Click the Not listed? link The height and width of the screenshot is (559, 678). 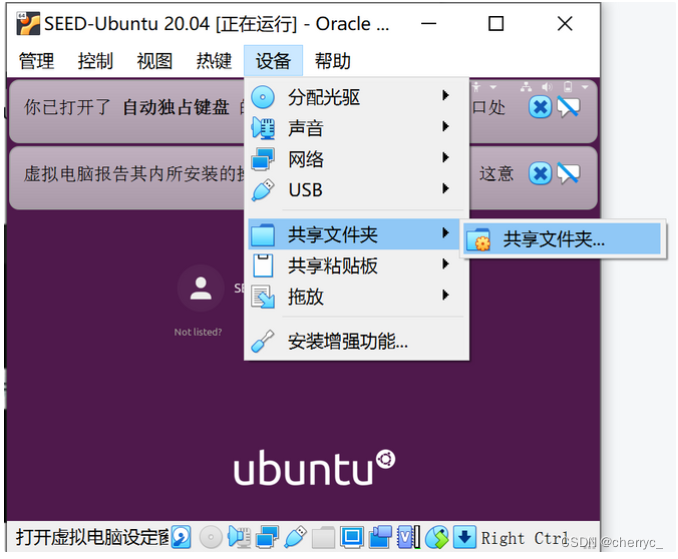coord(198,332)
